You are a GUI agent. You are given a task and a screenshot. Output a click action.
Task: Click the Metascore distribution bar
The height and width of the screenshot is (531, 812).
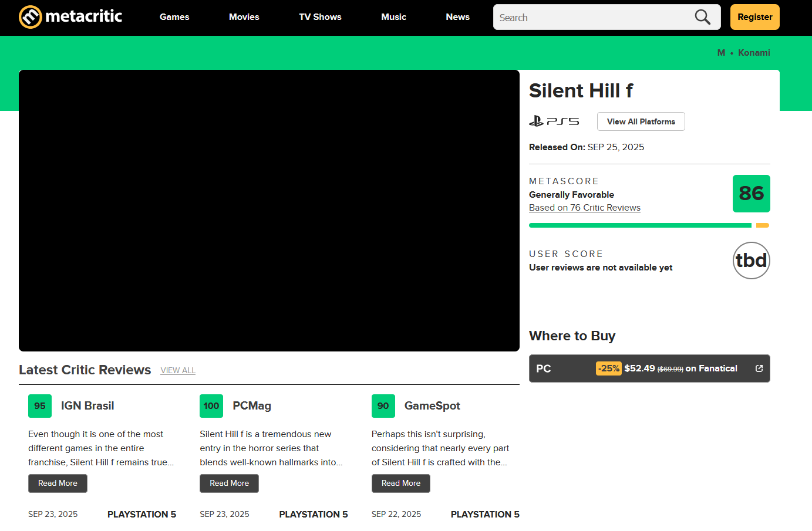pos(649,225)
